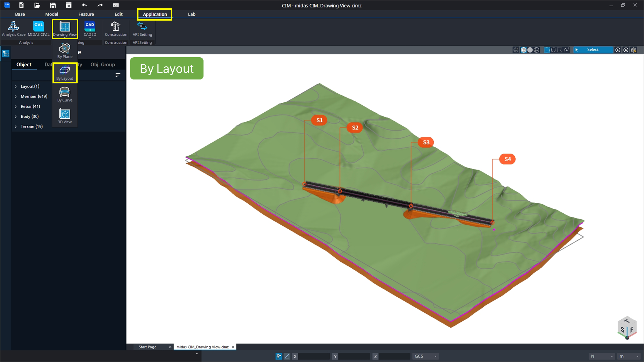Open the GCS coordinate system dropdown
This screenshot has width=644, height=362.
pyautogui.click(x=425, y=356)
